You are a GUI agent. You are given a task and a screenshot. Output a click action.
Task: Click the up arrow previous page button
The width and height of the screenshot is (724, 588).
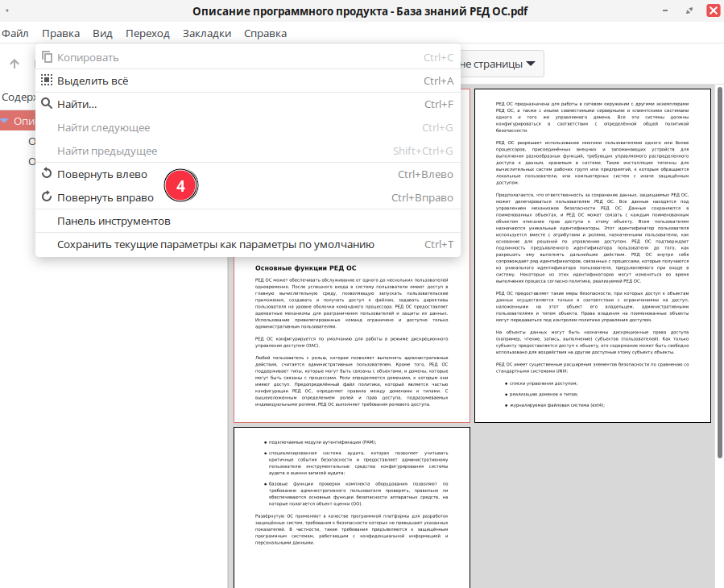click(x=14, y=64)
